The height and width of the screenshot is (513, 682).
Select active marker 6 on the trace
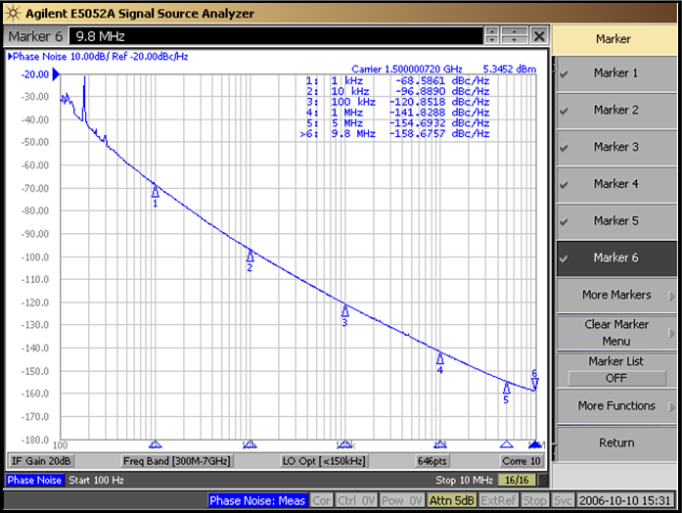[535, 383]
